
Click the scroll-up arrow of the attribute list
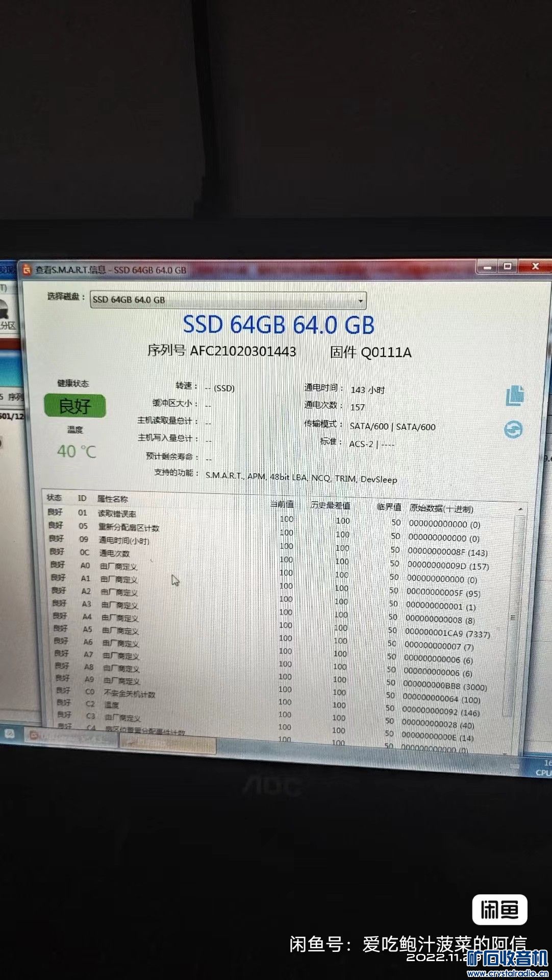click(520, 509)
